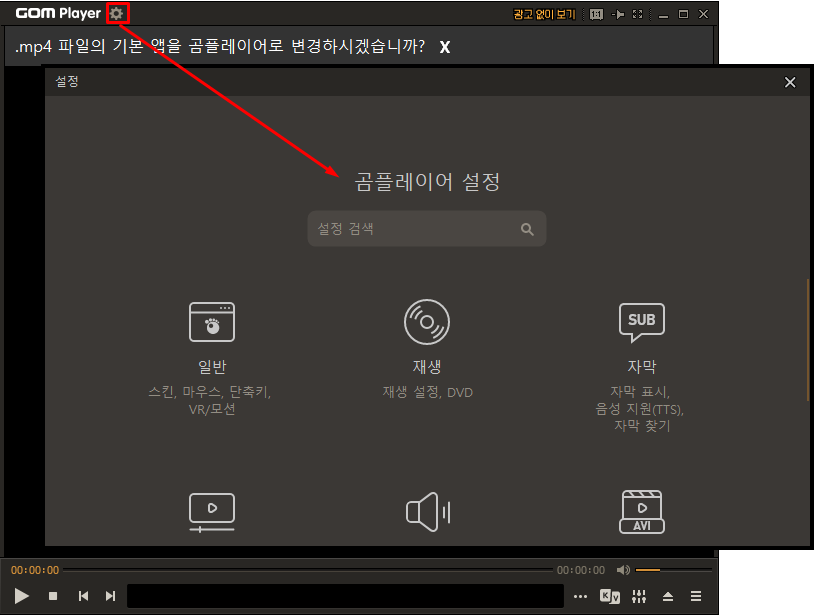Image resolution: width=815 pixels, height=616 pixels.
Task: Open the video settings screen icon
Action: [x=212, y=513]
